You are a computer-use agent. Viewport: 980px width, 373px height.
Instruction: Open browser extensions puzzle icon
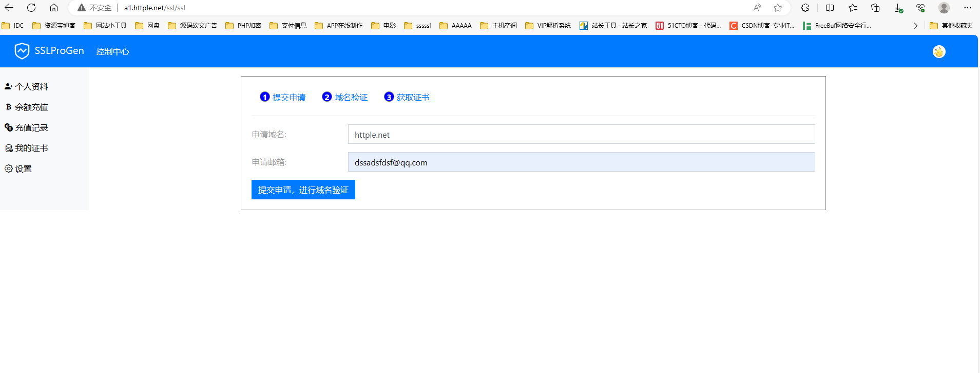(805, 8)
